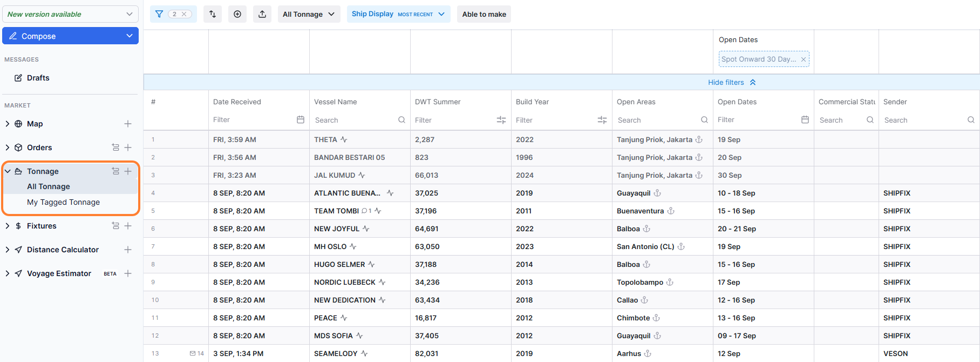Add a new Fixtures list with plus icon
Viewport: 980px width, 362px height.
pos(128,226)
